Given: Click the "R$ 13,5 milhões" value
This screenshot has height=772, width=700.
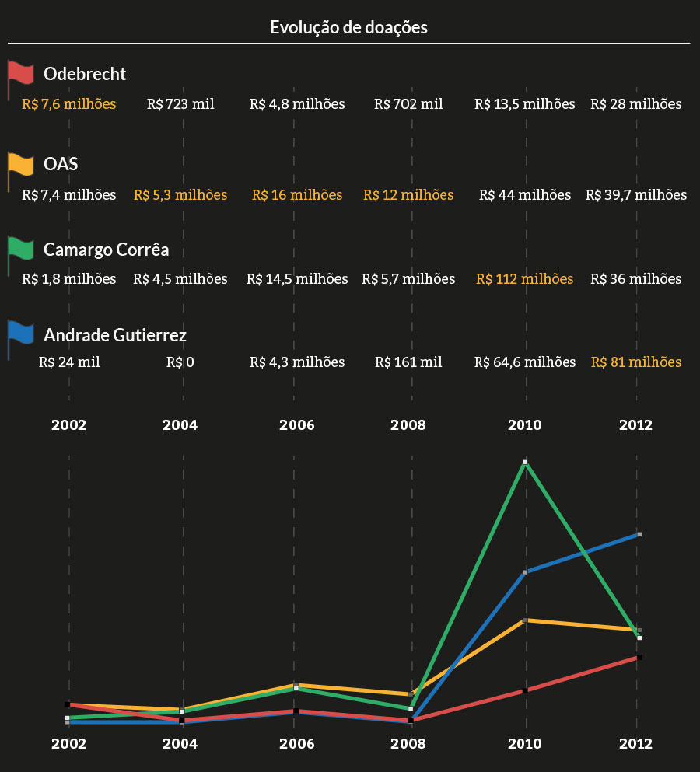Looking at the screenshot, I should pyautogui.click(x=525, y=104).
